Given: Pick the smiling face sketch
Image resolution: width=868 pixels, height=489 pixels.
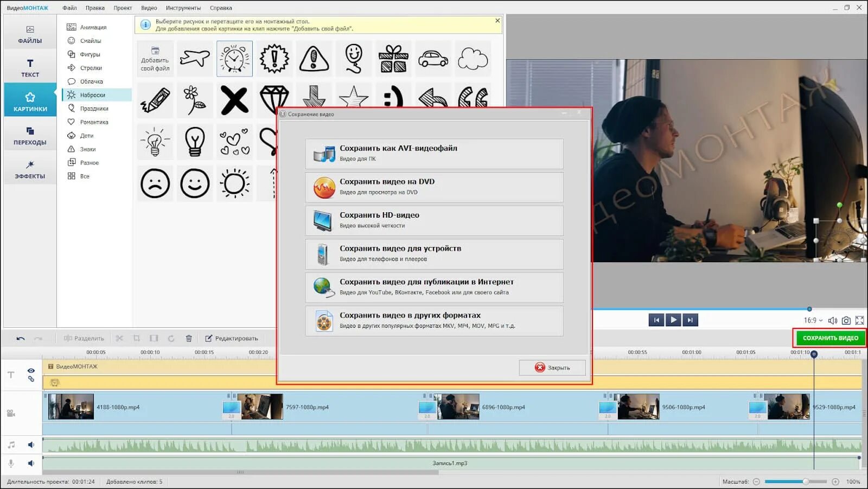Looking at the screenshot, I should (x=195, y=183).
